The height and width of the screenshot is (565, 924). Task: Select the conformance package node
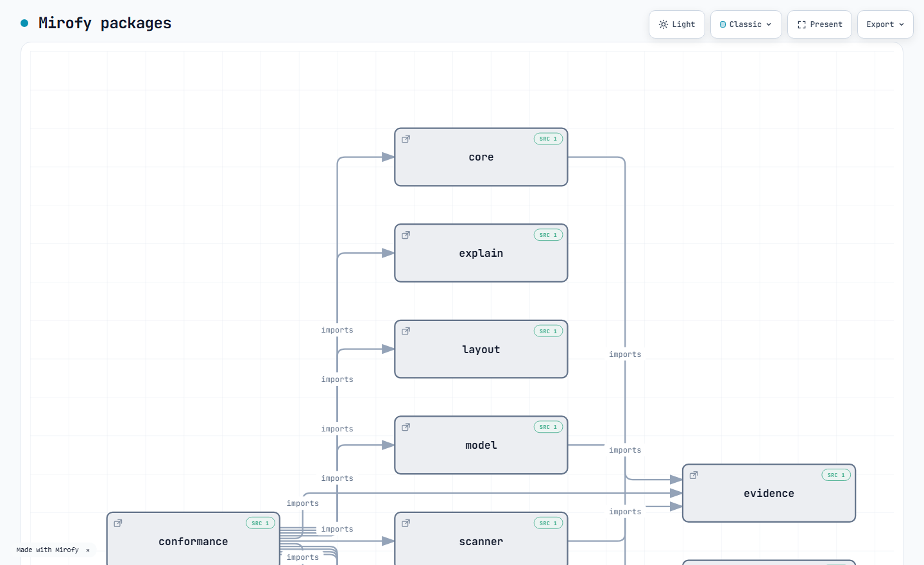coord(193,539)
